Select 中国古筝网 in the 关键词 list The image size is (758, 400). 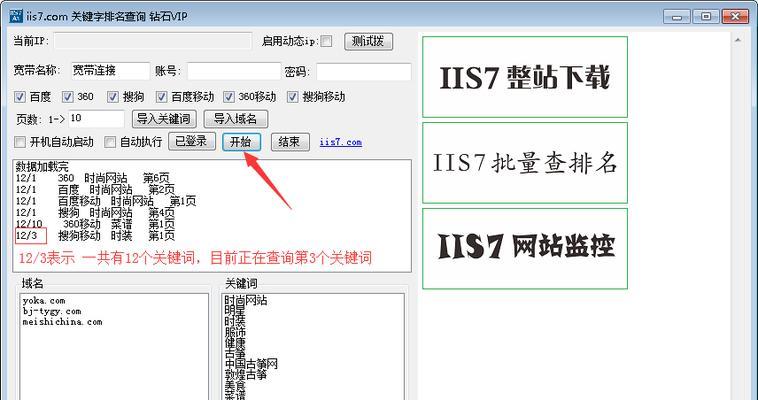point(251,364)
